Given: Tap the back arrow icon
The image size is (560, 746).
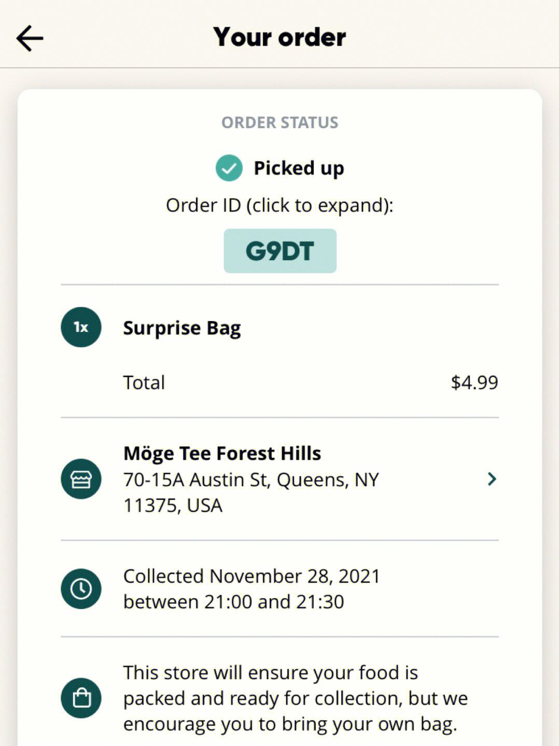Looking at the screenshot, I should [x=30, y=38].
